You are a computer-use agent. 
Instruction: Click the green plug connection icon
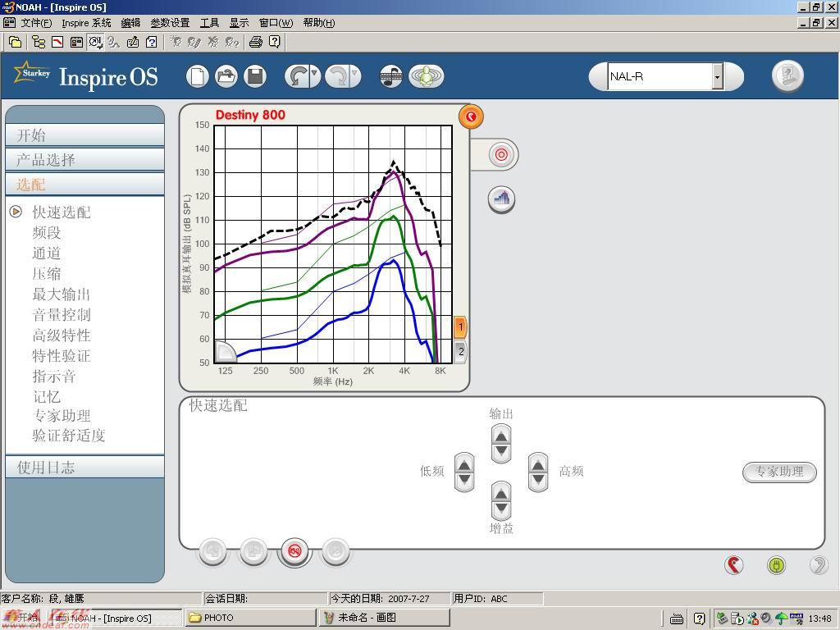coord(776,564)
